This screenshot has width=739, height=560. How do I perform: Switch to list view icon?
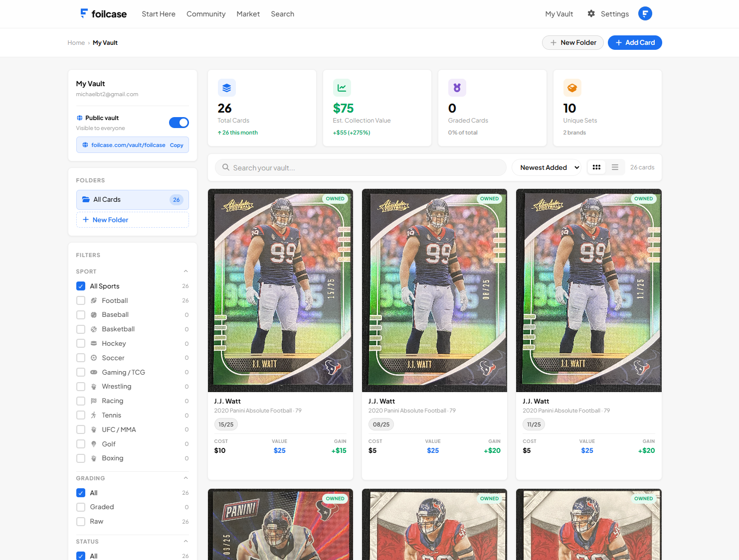[x=615, y=167]
